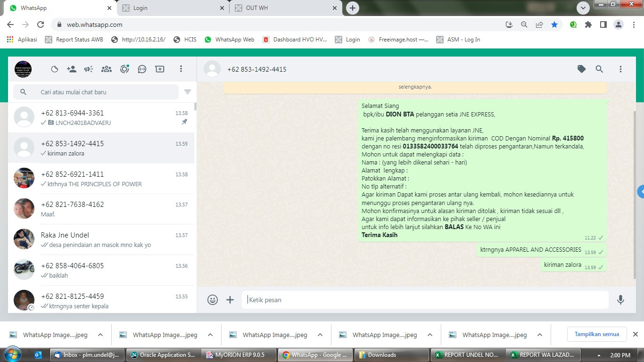The height and width of the screenshot is (362, 644).
Task: Search within the open conversation
Action: [x=599, y=69]
